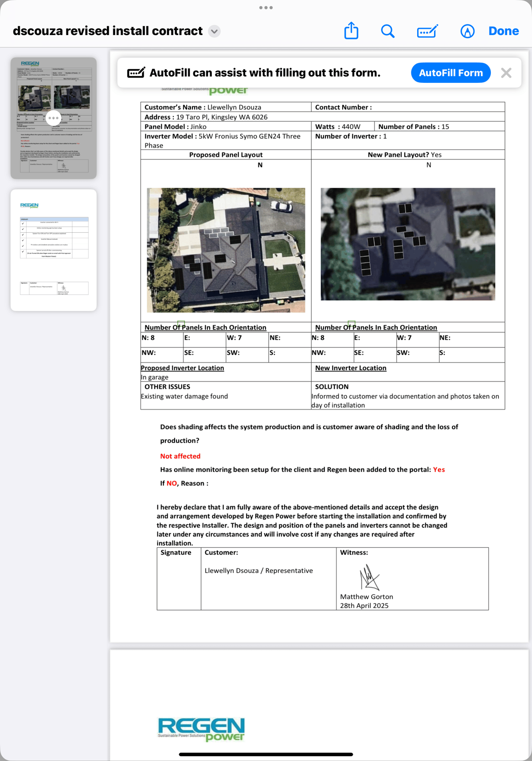The image size is (532, 761).
Task: Tap the Share icon in the toolbar
Action: [351, 31]
